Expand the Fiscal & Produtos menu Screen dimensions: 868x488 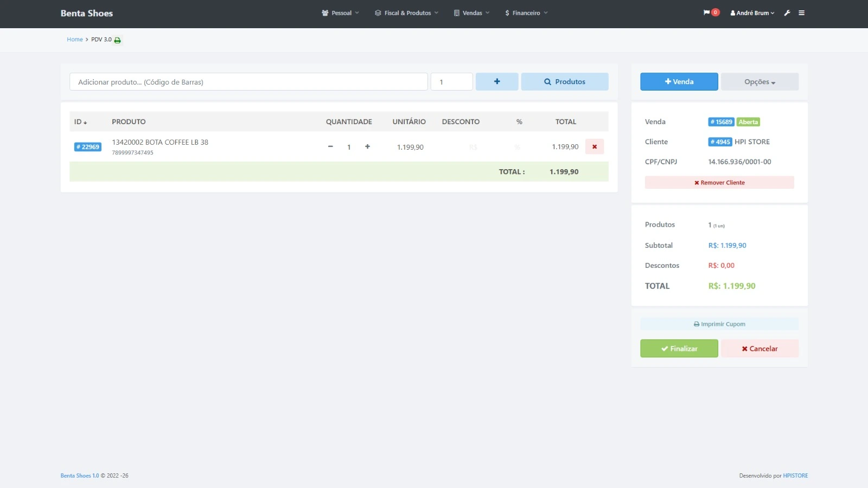pyautogui.click(x=407, y=13)
